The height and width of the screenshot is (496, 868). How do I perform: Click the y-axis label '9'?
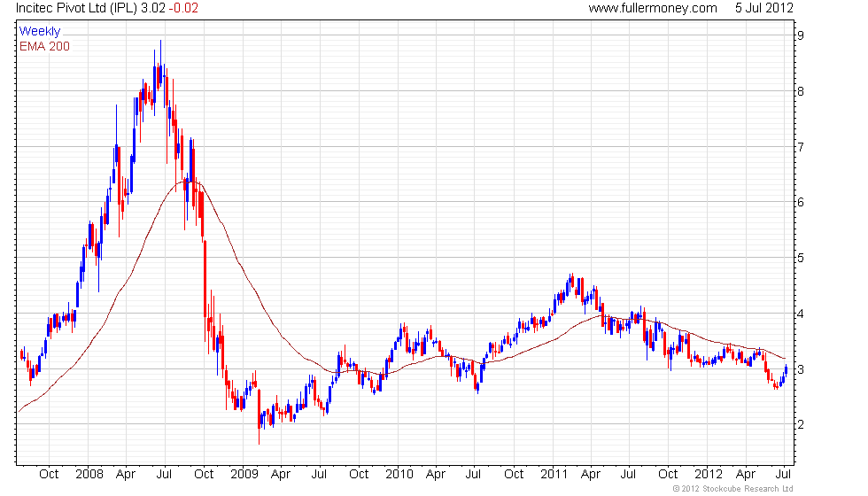tap(801, 35)
